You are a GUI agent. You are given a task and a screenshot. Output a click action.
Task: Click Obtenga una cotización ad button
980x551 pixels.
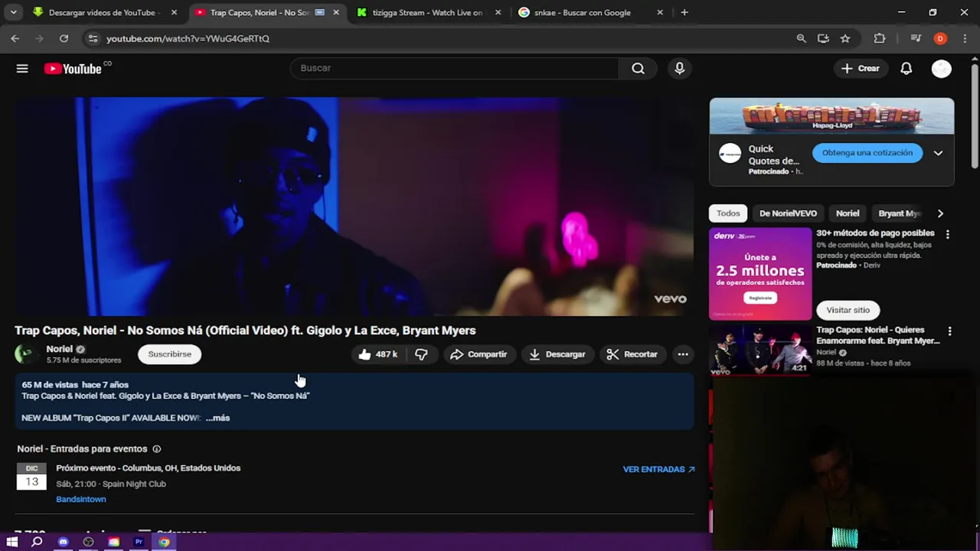tap(867, 153)
